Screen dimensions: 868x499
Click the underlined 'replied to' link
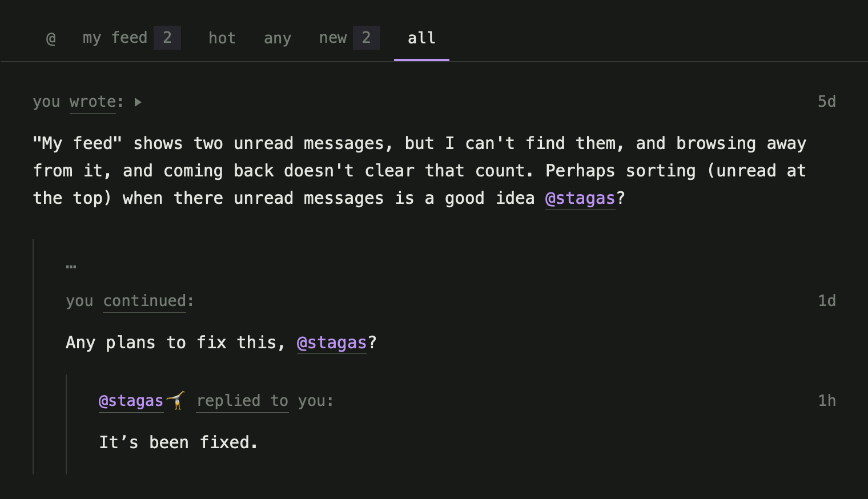[242, 401]
